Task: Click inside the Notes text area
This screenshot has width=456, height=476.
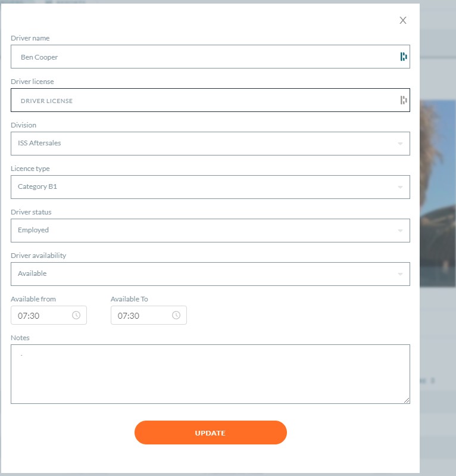Action: (x=210, y=374)
